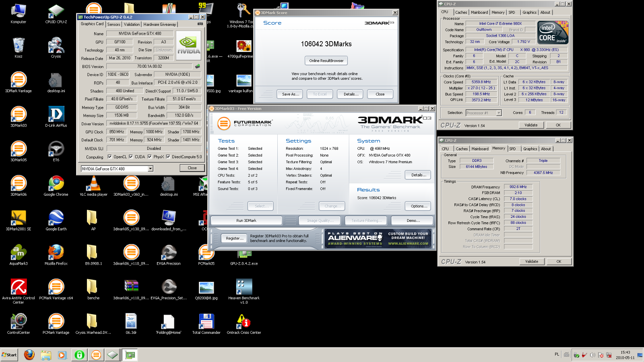Click the Demo button in 3DMark03

pos(413,220)
